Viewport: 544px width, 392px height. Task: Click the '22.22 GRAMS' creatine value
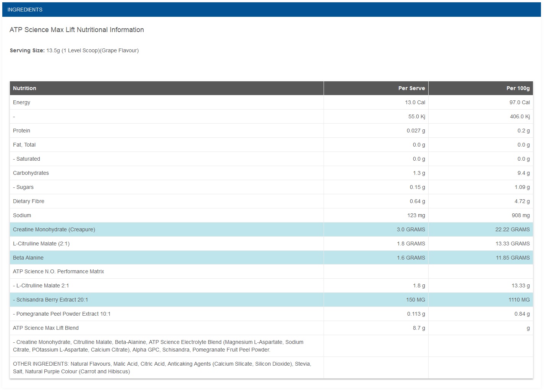513,229
